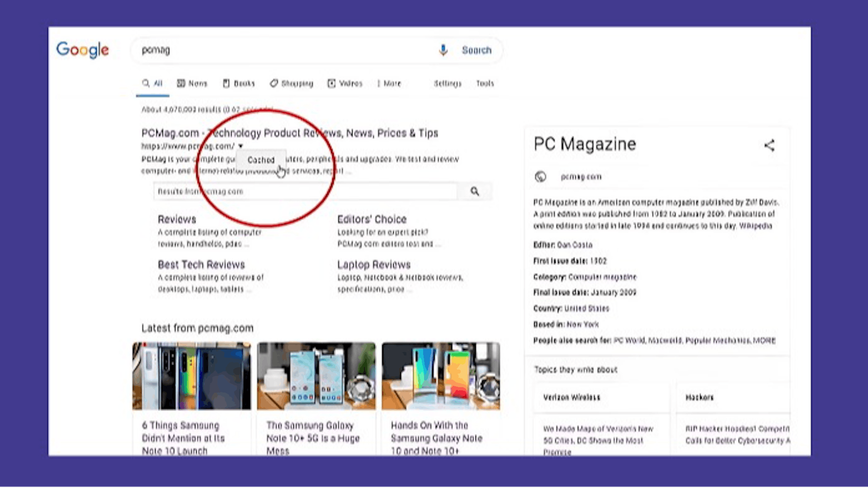The image size is (868, 488).
Task: Click the Google logo
Action: [82, 50]
